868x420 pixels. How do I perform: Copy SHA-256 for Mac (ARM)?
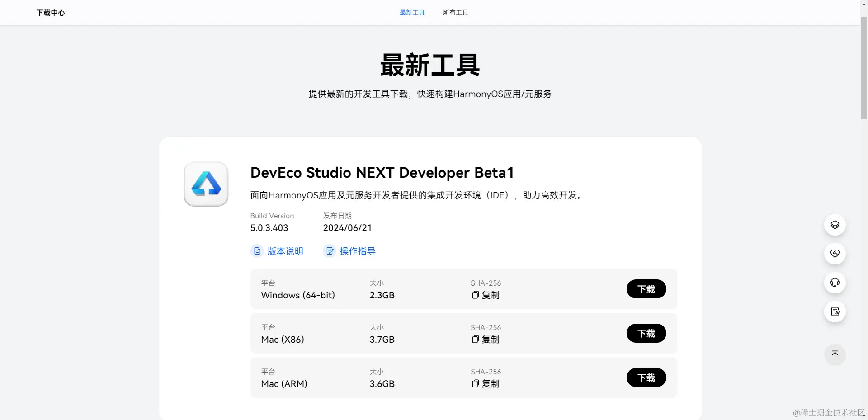(486, 384)
